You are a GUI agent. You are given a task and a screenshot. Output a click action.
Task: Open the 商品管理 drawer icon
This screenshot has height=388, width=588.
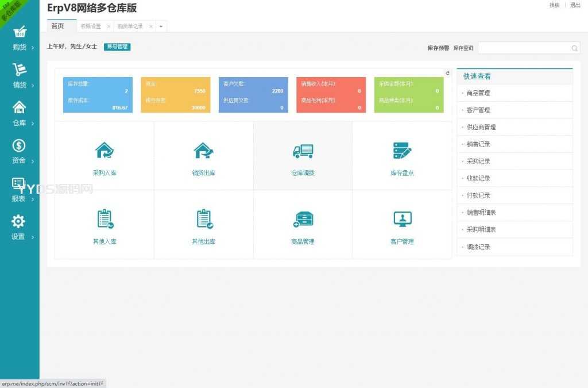pos(303,219)
